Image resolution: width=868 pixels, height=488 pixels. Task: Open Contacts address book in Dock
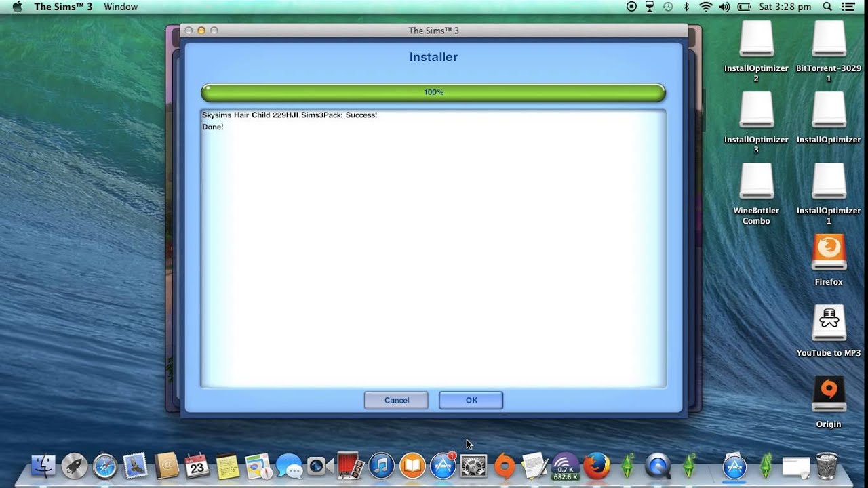[x=166, y=466]
